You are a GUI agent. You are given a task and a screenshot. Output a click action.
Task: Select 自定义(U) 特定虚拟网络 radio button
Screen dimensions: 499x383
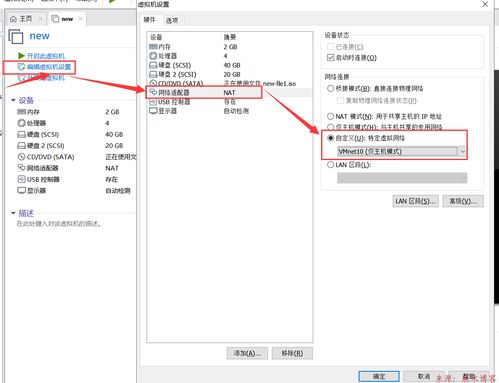[x=330, y=138]
